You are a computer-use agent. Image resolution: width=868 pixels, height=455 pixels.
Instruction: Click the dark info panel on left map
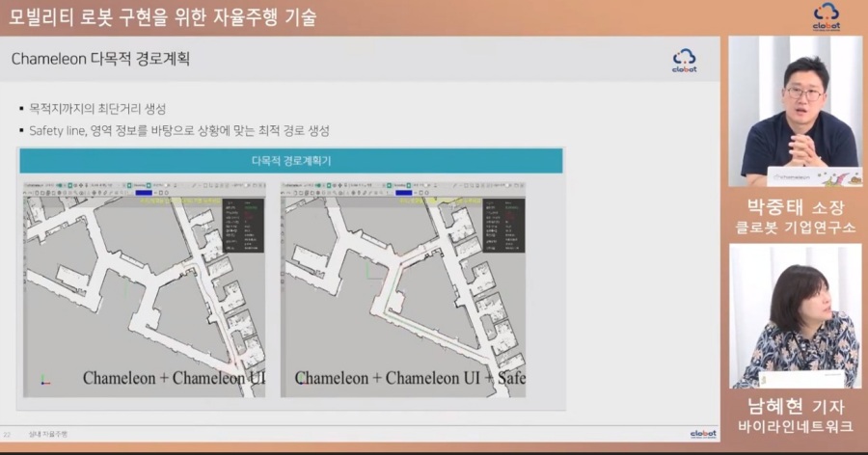[x=243, y=226]
